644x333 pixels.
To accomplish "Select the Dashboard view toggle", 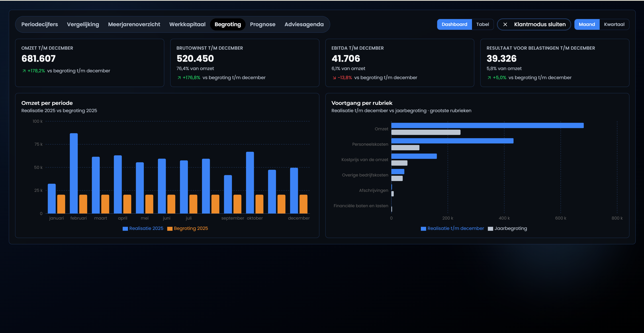I will (454, 24).
